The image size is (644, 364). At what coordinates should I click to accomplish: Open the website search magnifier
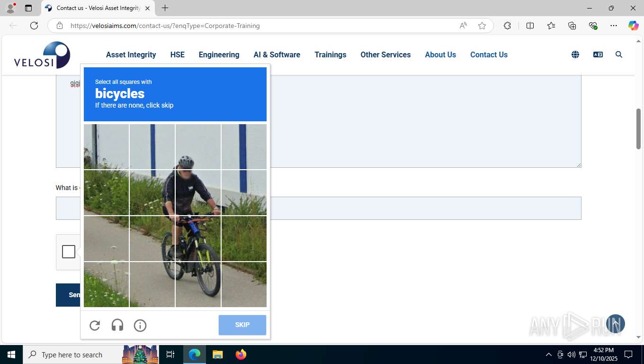click(619, 55)
